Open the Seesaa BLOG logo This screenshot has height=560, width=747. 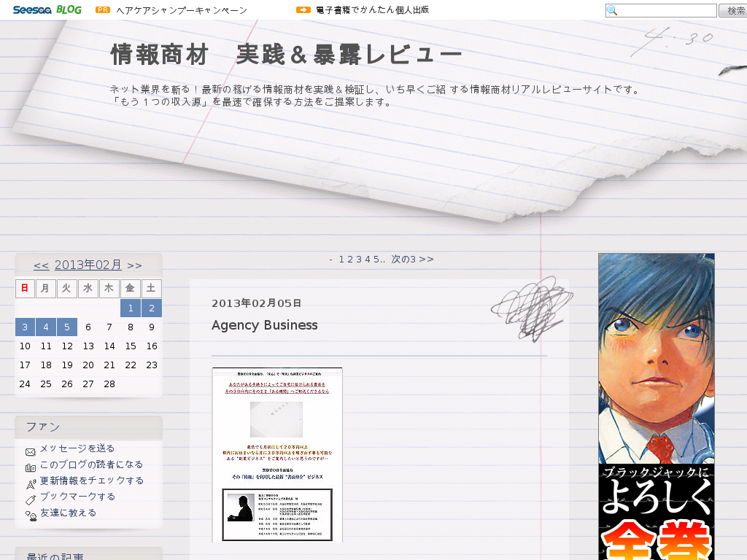click(x=47, y=9)
